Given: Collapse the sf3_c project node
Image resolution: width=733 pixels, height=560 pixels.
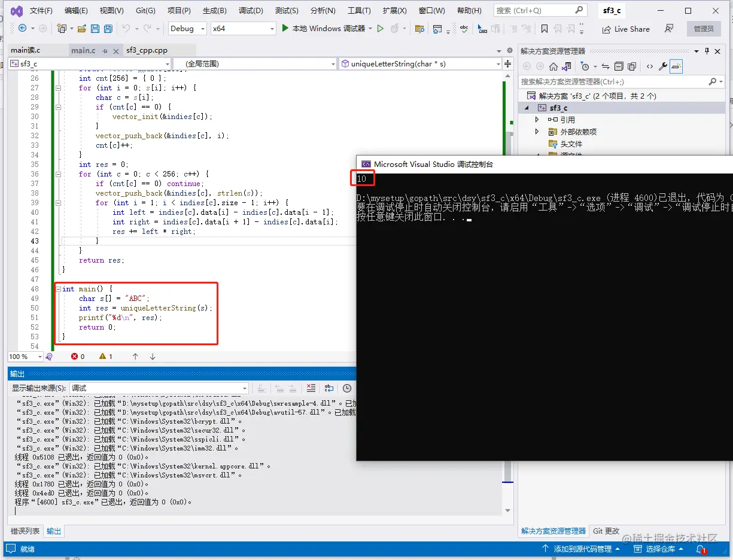Looking at the screenshot, I should click(527, 108).
